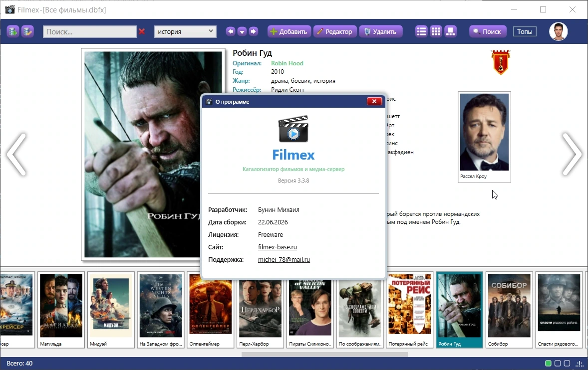Image resolution: width=588 pixels, height=370 pixels.
Task: Go to next film with large right chevron
Action: tap(572, 154)
